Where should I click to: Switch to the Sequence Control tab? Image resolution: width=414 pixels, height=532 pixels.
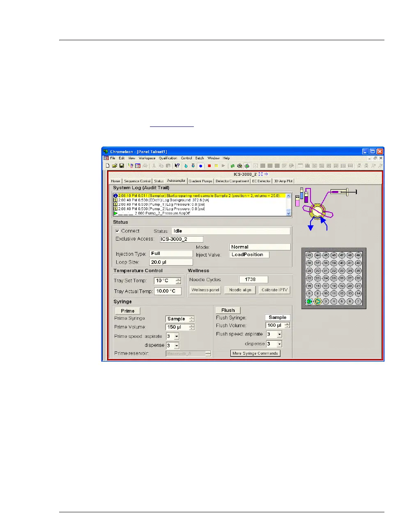(x=137, y=181)
